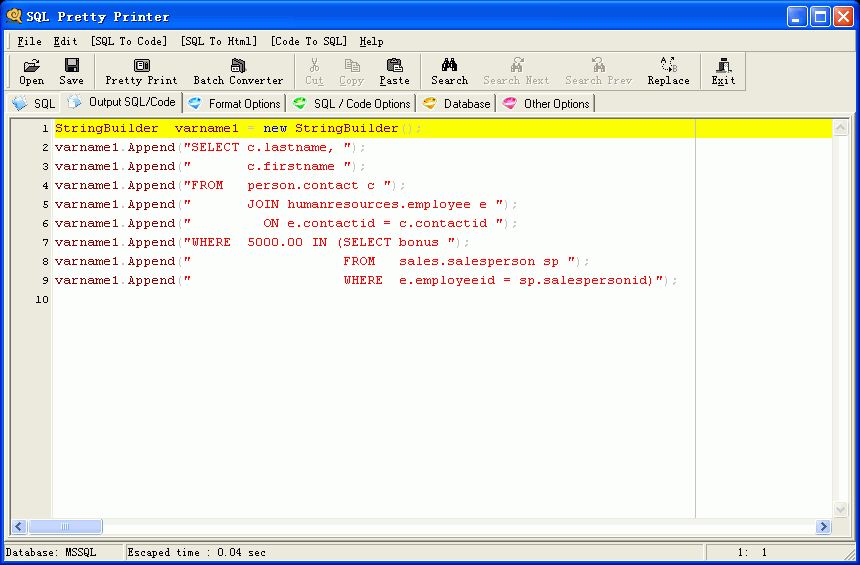This screenshot has width=860, height=565.
Task: Open the Edit menu
Action: 65,41
